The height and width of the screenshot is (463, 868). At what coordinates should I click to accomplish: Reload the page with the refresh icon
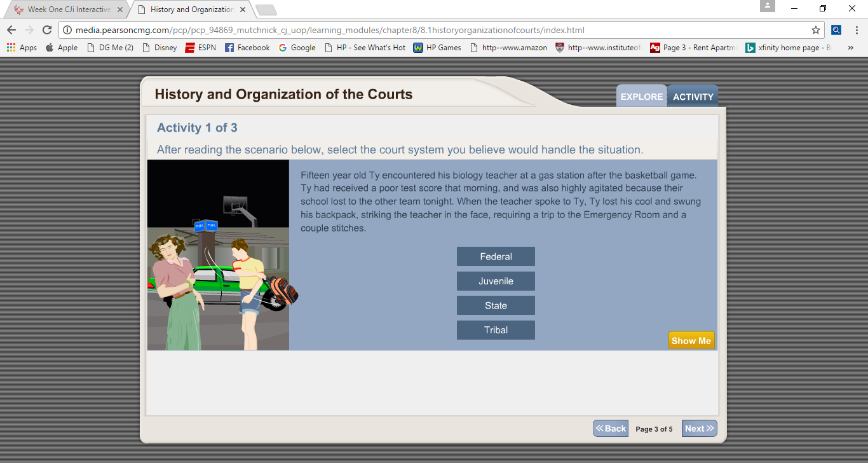pyautogui.click(x=46, y=30)
